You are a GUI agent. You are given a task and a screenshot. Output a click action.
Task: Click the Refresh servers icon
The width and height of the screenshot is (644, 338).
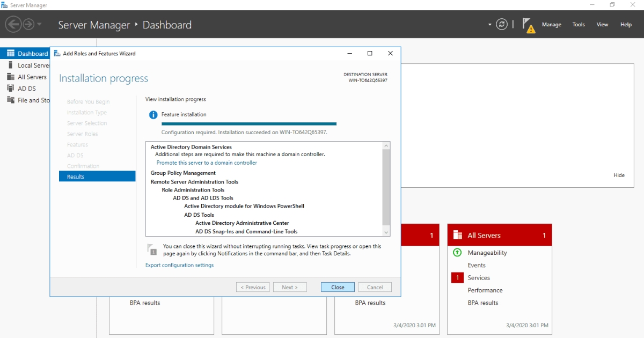click(x=501, y=24)
